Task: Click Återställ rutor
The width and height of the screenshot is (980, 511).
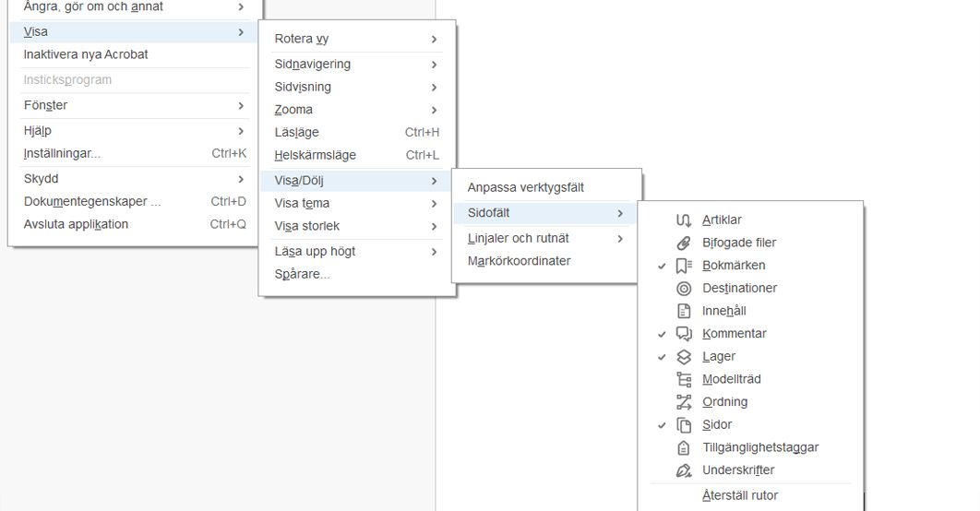Action: pos(740,495)
